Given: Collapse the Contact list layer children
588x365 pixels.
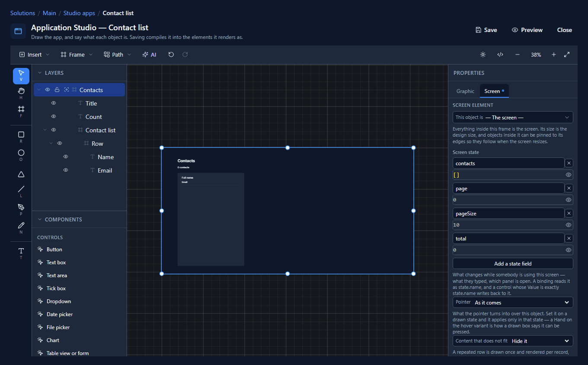Looking at the screenshot, I should pos(45,130).
